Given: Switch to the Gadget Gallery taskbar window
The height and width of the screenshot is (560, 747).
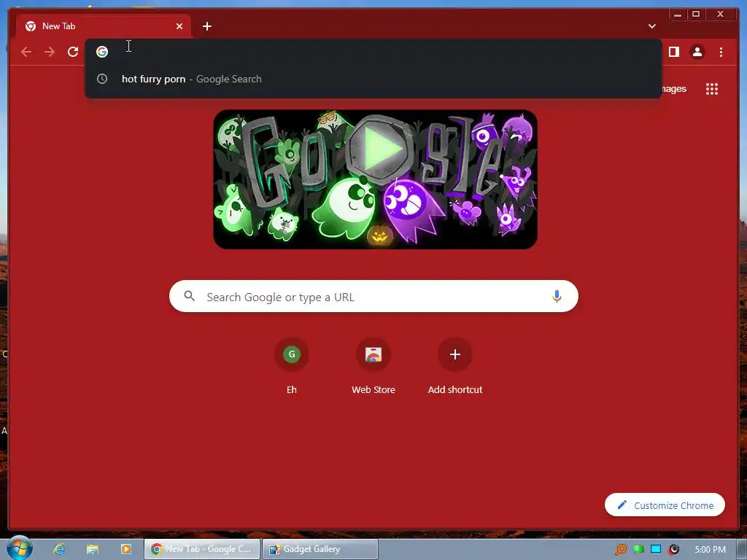Looking at the screenshot, I should click(320, 549).
